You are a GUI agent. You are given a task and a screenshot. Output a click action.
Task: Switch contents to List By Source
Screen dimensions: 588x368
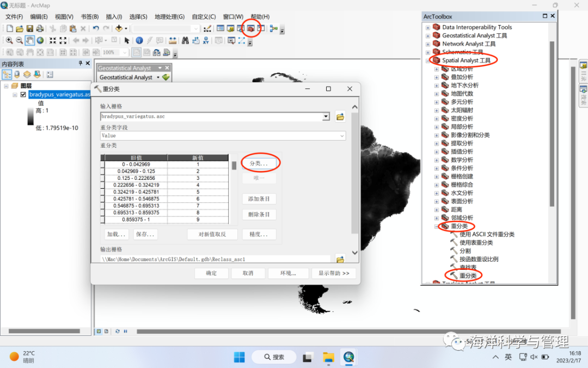coord(17,74)
